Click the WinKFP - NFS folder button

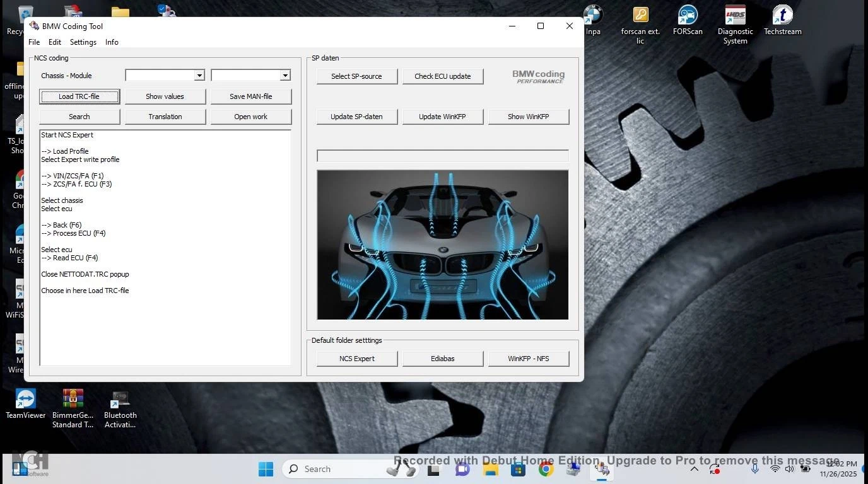529,359
